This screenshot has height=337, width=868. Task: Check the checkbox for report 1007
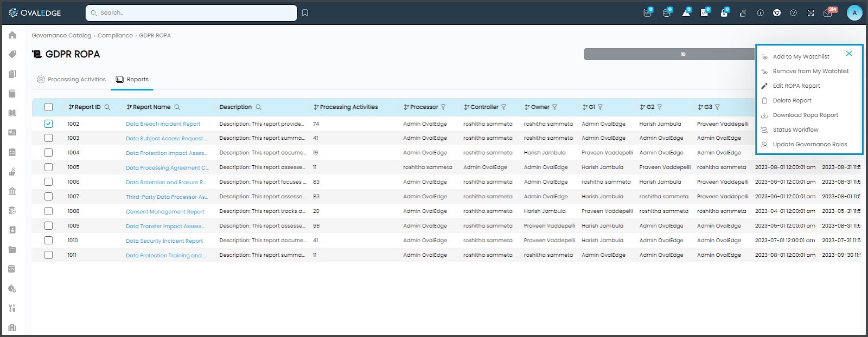click(x=48, y=197)
